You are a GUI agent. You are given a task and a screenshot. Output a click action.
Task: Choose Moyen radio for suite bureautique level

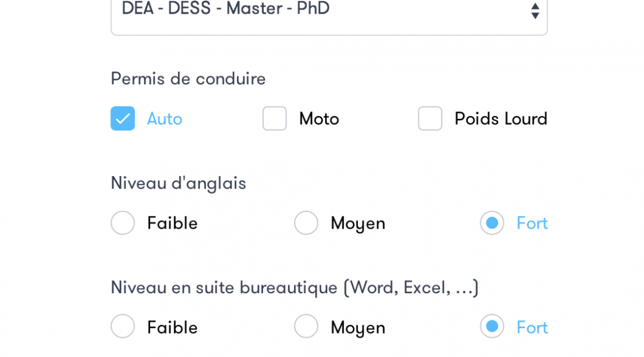coord(306,327)
